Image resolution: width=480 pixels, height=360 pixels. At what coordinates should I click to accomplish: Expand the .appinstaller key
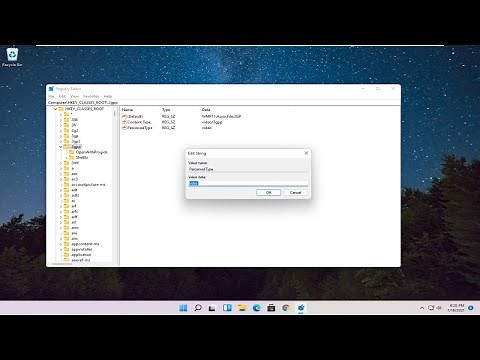(x=61, y=249)
